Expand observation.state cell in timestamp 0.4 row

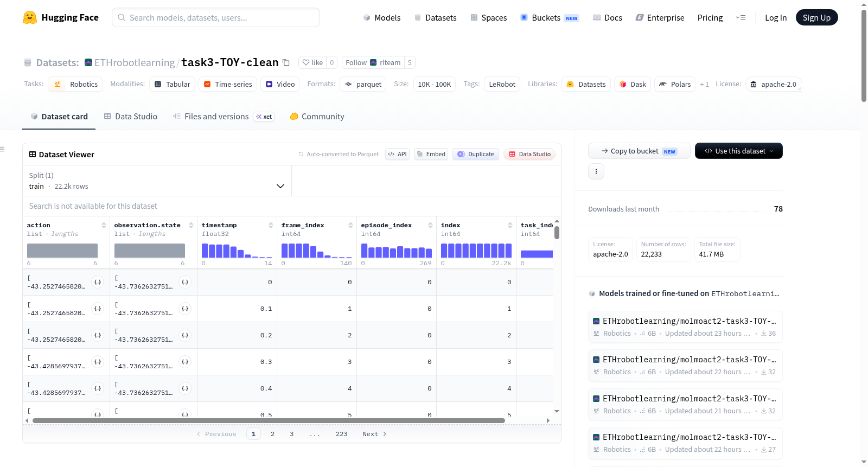[185, 388]
